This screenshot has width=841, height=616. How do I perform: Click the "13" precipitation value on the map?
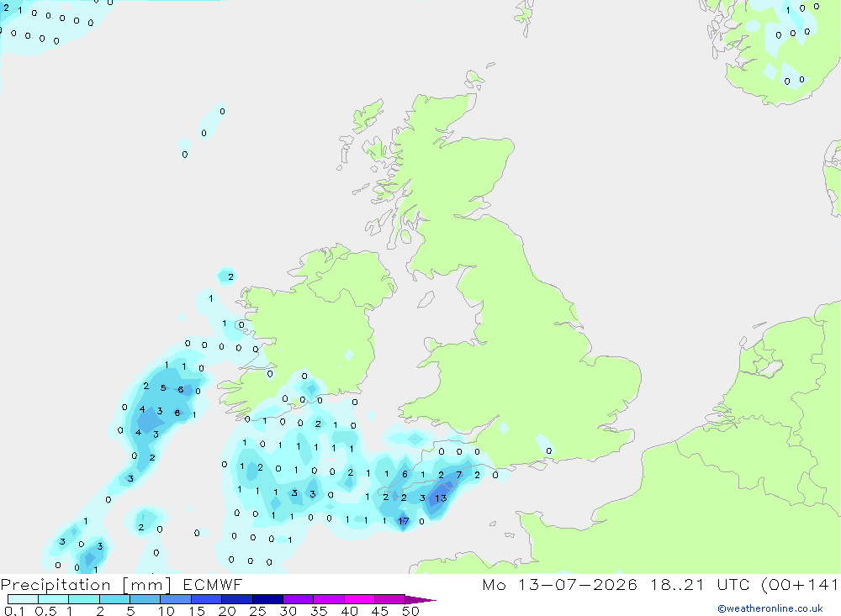pos(441,498)
